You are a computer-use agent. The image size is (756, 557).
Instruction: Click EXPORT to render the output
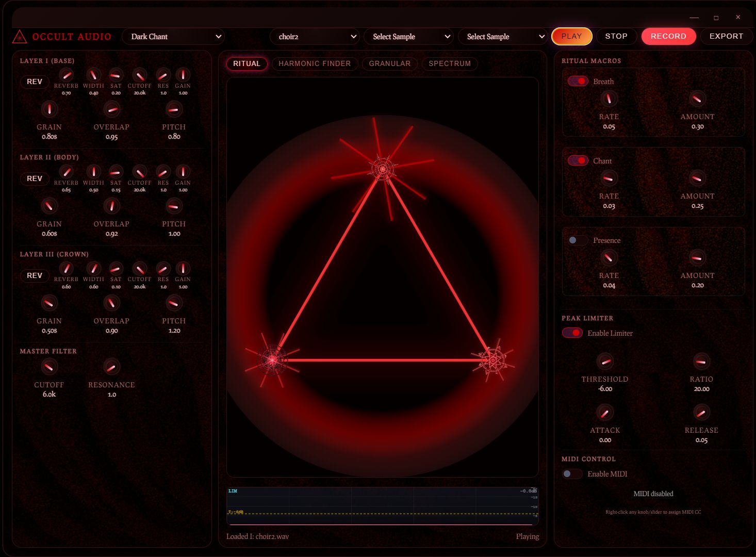(726, 36)
